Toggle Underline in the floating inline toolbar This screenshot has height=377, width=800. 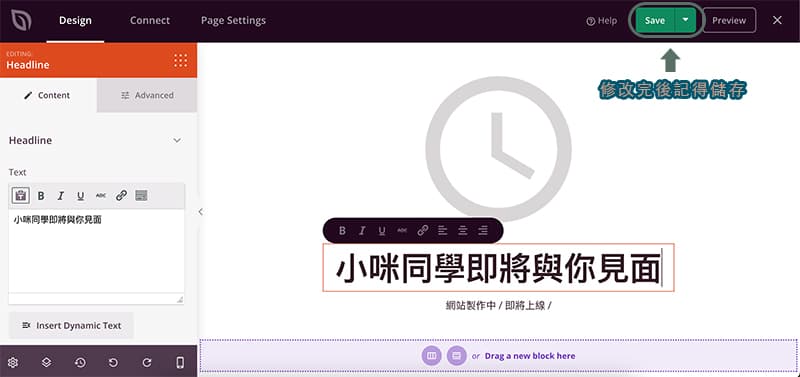tap(382, 231)
